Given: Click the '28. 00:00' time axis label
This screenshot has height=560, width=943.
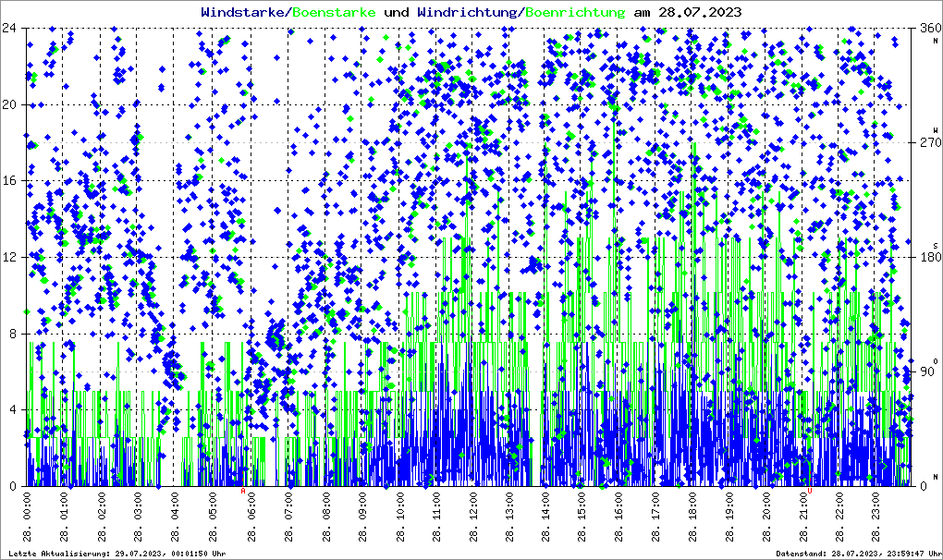Looking at the screenshot, I should (x=27, y=517).
